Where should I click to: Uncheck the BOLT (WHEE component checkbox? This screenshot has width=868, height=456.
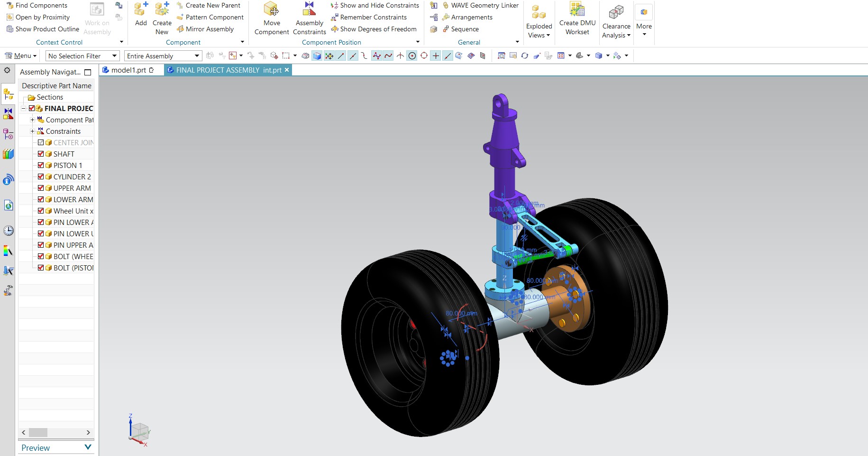41,256
